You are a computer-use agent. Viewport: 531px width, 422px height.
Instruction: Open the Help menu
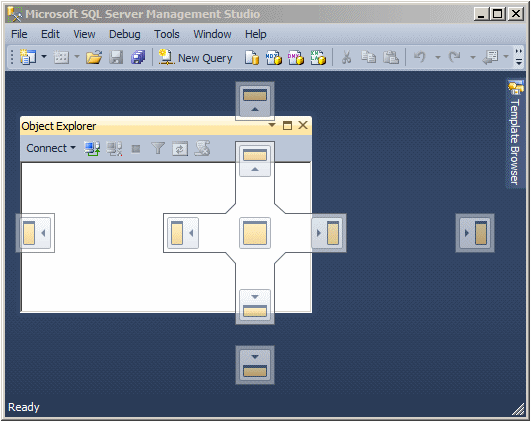(x=256, y=34)
